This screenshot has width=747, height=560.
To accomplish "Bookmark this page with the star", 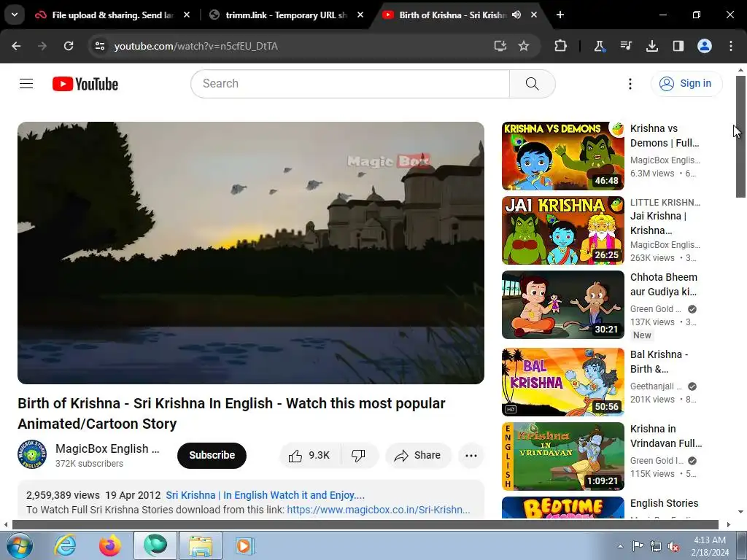I will (x=524, y=46).
